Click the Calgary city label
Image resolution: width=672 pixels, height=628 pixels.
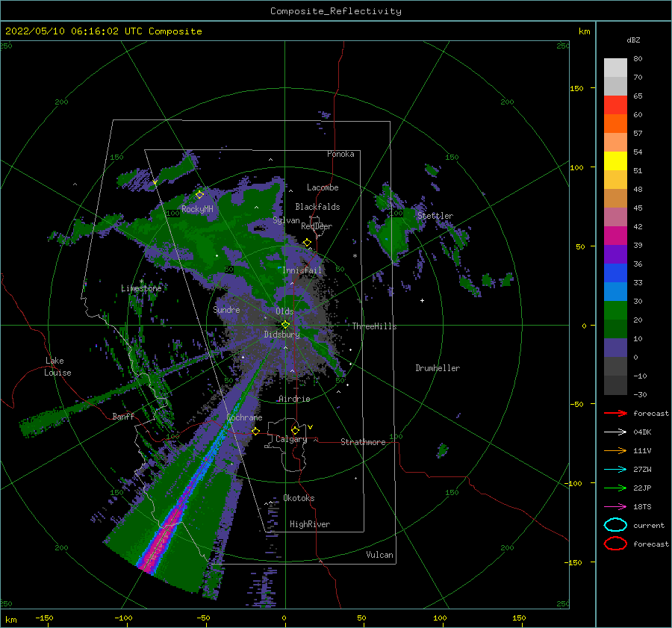click(291, 439)
